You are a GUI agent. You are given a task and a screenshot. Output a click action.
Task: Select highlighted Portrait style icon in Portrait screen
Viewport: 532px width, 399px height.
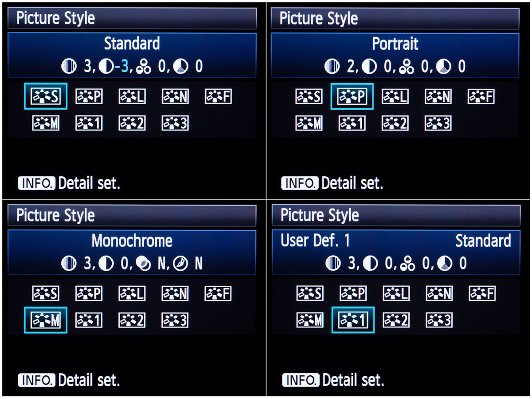click(352, 96)
